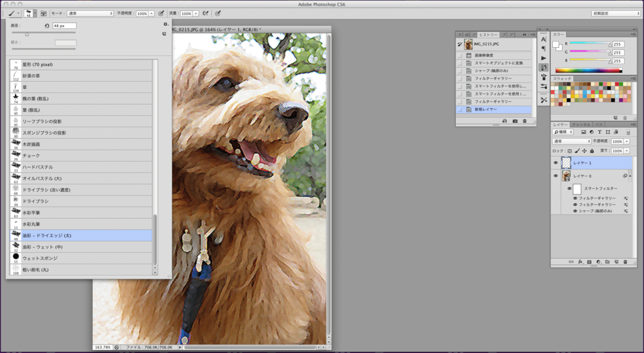The width and height of the screenshot is (644, 353).
Task: Click the G value 255 field
Action: (x=618, y=53)
